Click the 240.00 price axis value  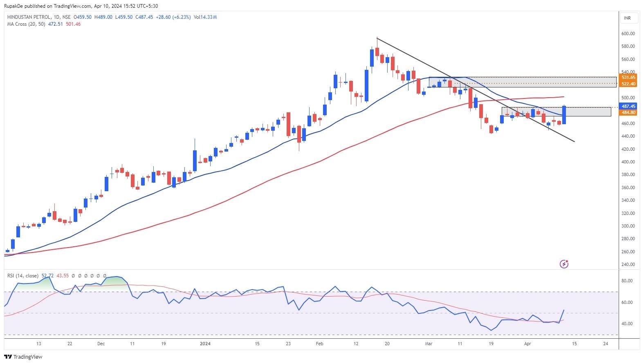point(628,264)
